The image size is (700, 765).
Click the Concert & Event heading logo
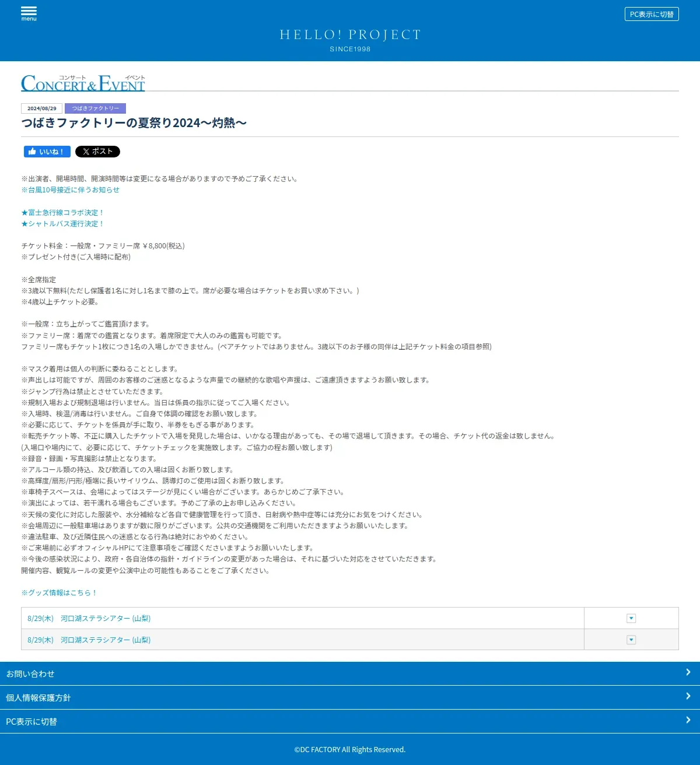[83, 83]
